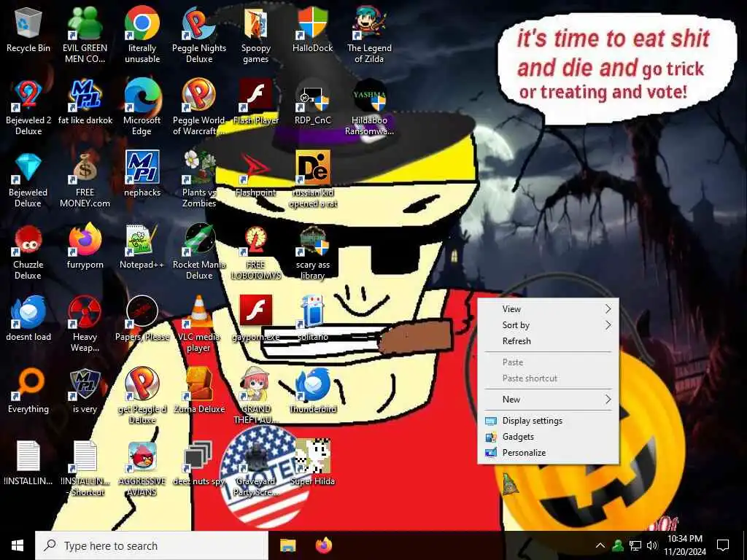Viewport: 747px width, 560px height.
Task: Select the New context menu entry
Action: 549,400
